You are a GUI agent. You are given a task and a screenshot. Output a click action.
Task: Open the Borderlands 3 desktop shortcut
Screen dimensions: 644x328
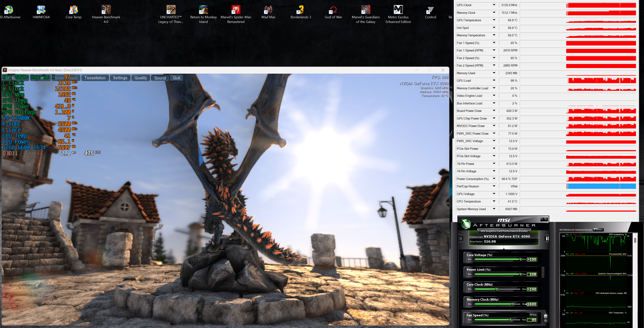pyautogui.click(x=301, y=12)
